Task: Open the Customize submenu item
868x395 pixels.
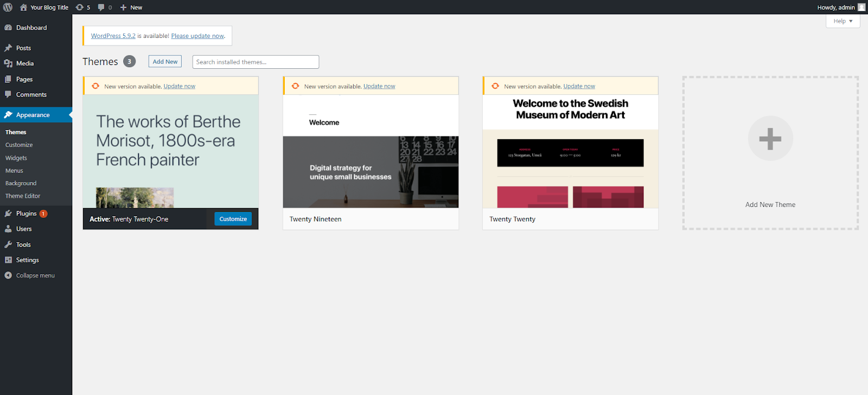Action: tap(19, 145)
